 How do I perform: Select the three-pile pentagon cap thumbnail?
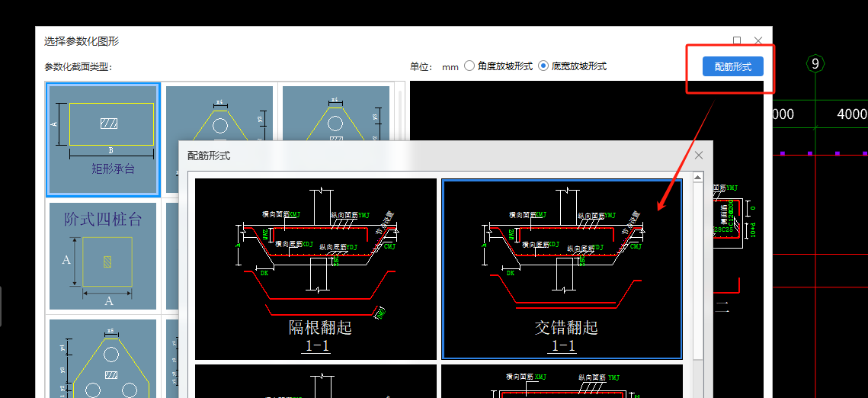pyautogui.click(x=104, y=358)
